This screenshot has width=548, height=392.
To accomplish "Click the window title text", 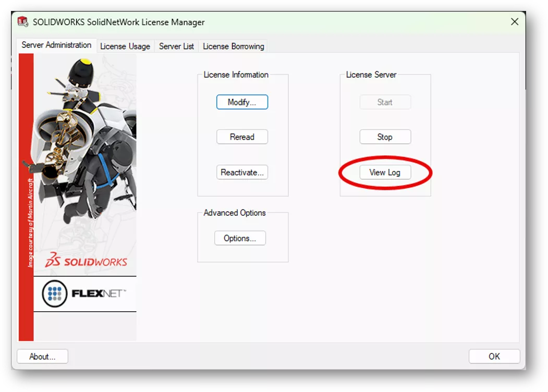I will pyautogui.click(x=118, y=22).
